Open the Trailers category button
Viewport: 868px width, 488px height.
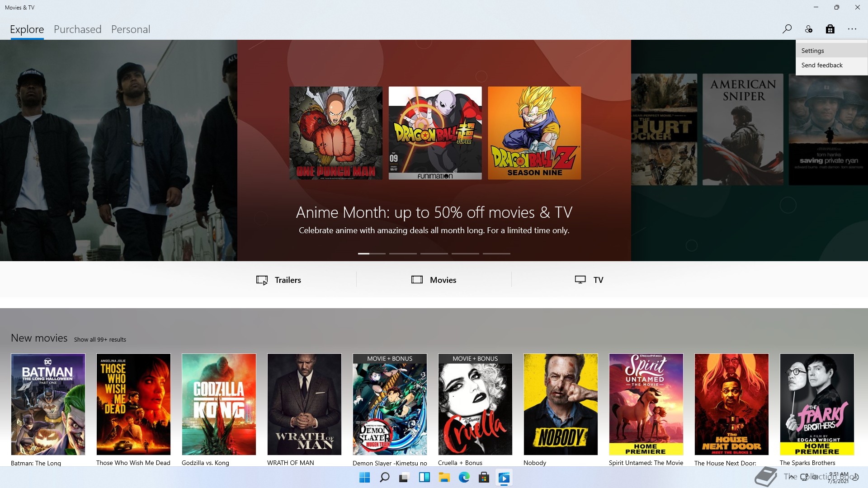tap(278, 280)
